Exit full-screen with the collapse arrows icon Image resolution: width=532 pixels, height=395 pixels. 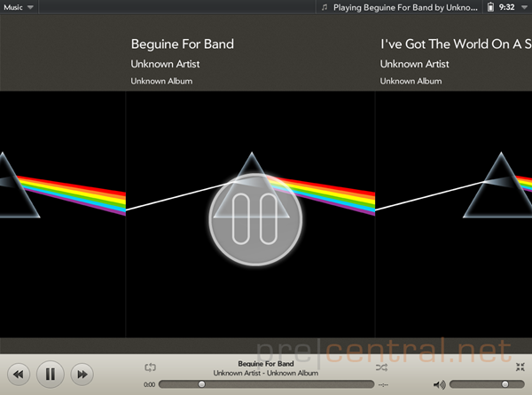tap(520, 367)
